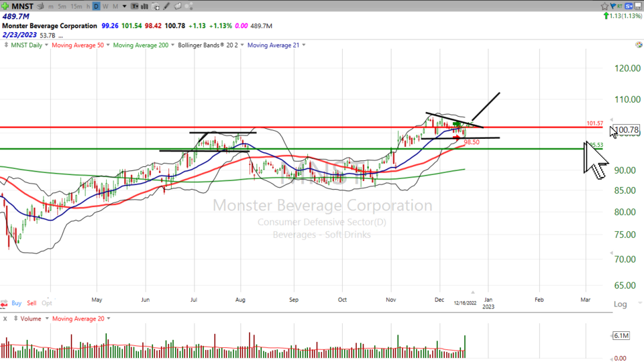Select the Weekly W timeframe
Image resolution: width=644 pixels, height=362 pixels.
pyautogui.click(x=105, y=6)
